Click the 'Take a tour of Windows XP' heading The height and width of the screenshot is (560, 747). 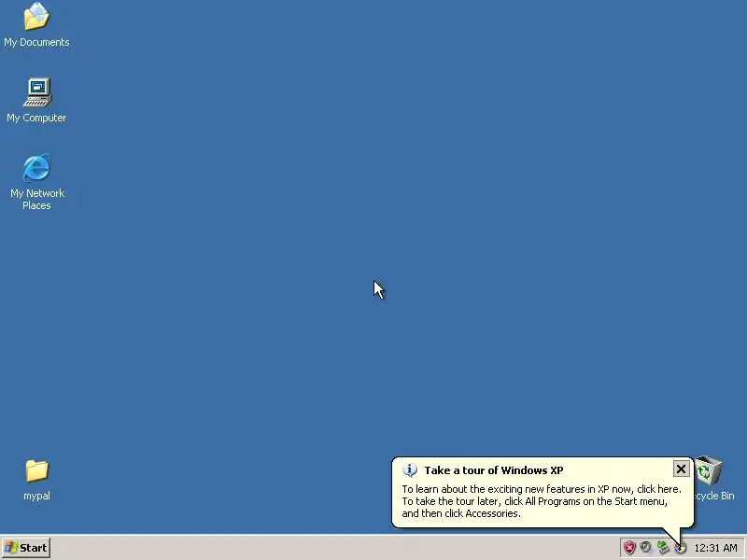[x=494, y=470]
